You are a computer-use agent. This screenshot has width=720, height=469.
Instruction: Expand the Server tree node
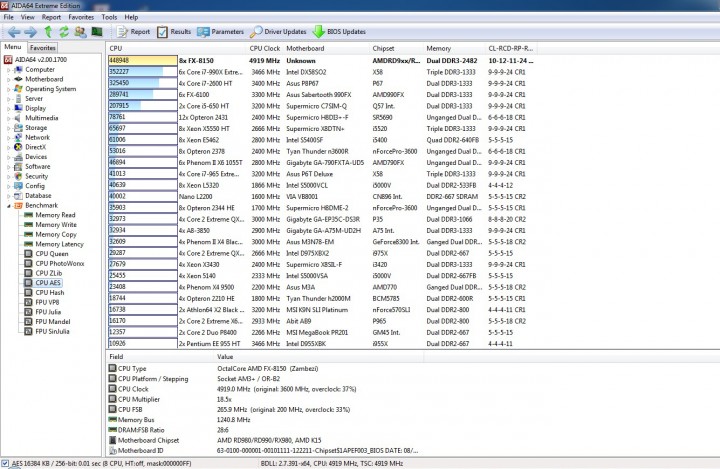tap(8, 99)
